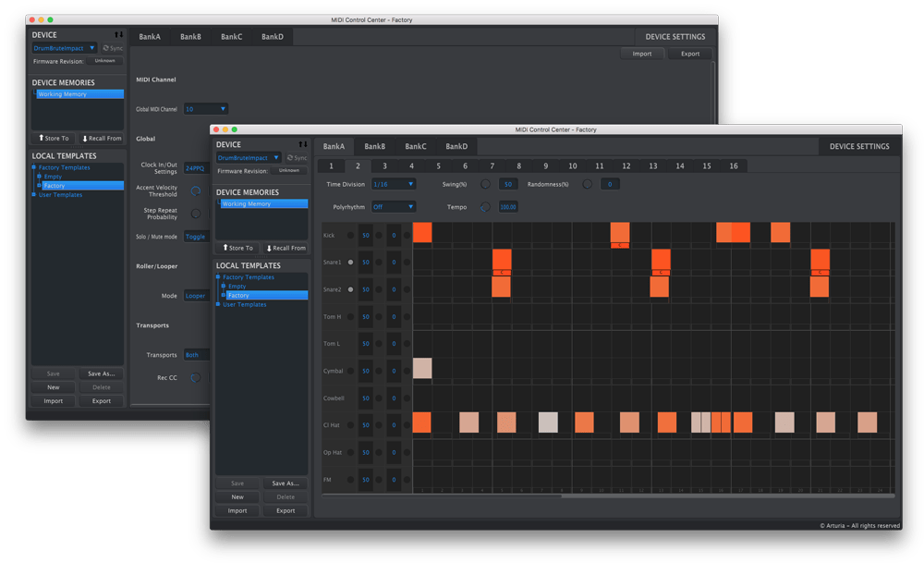Click the Tempo value field showing 100.00
This screenshot has width=924, height=563.
pyautogui.click(x=508, y=207)
